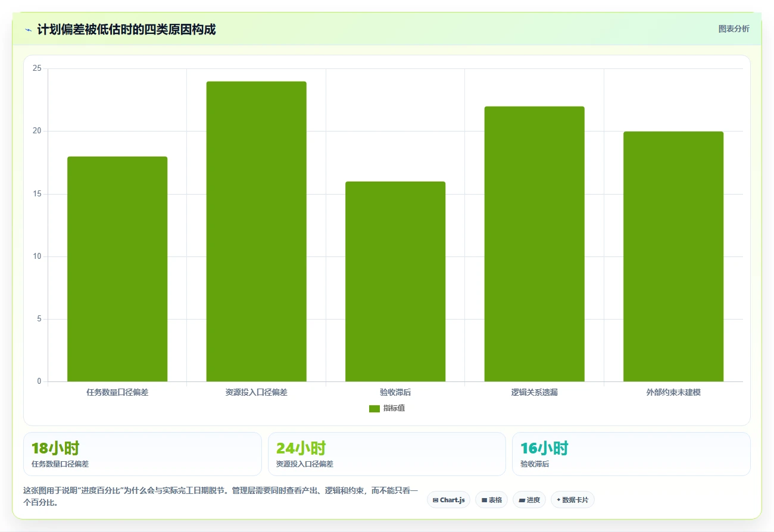Screen dimensions: 774x532
Task: Select the 逻辑关系遗漏 bar
Action: (x=534, y=244)
